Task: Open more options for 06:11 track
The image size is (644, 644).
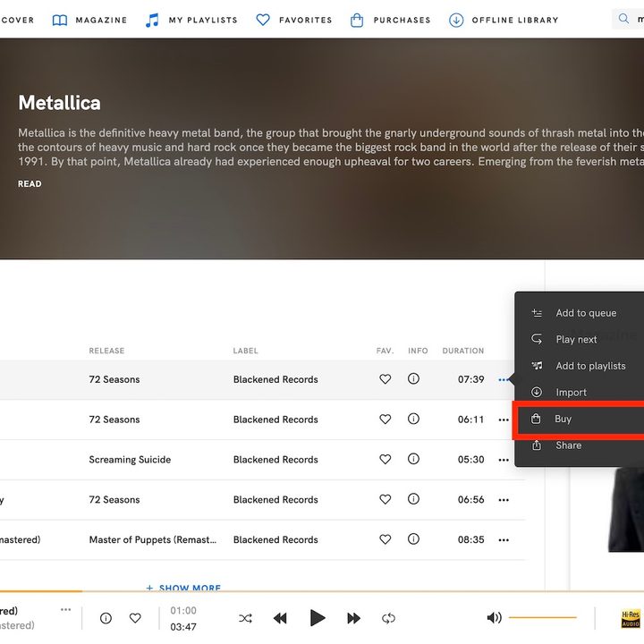Action: (x=504, y=419)
